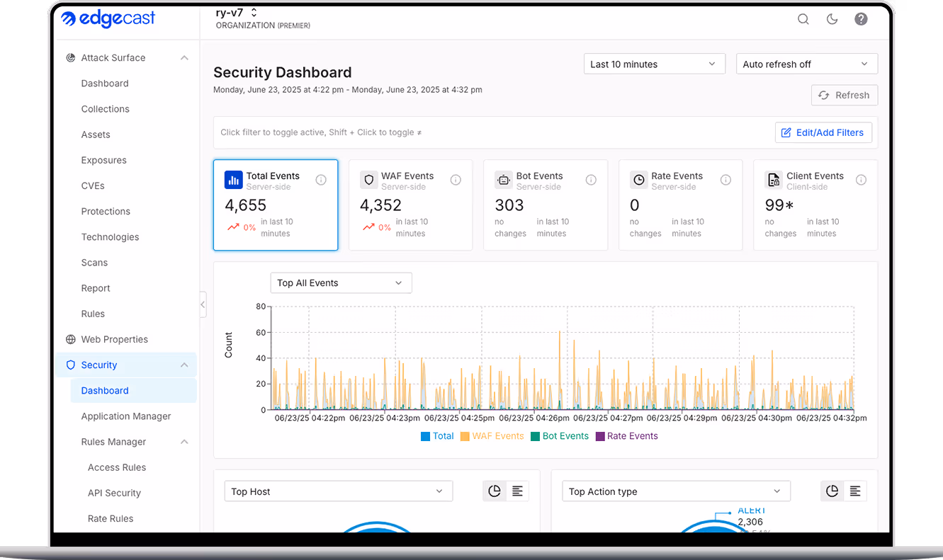Image resolution: width=943 pixels, height=560 pixels.
Task: Open Security Dashboard sidebar item
Action: (133, 391)
